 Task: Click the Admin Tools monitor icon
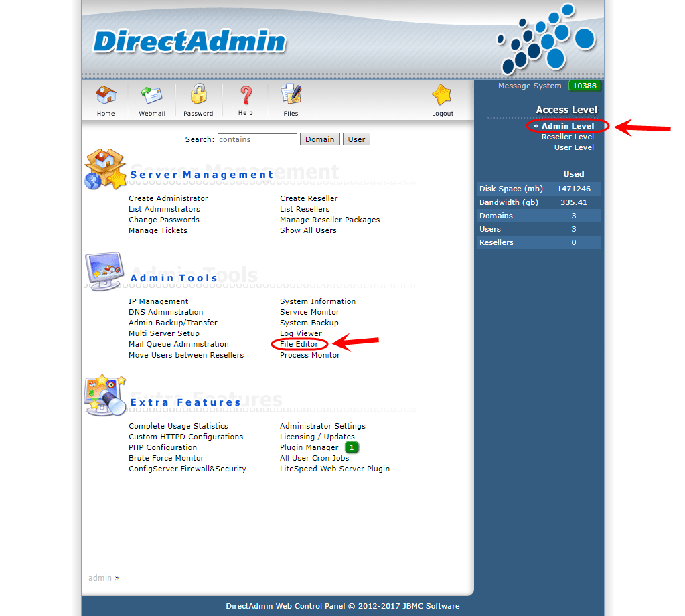tap(104, 271)
